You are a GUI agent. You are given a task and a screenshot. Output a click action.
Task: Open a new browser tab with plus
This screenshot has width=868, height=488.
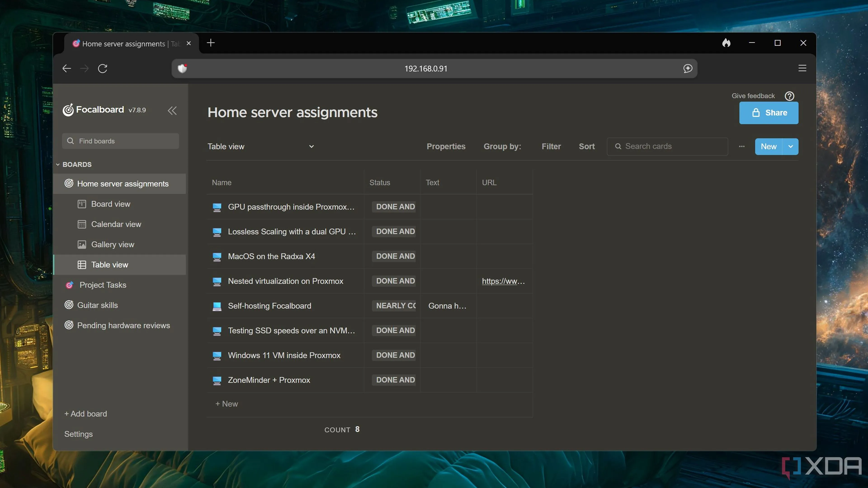tap(211, 43)
